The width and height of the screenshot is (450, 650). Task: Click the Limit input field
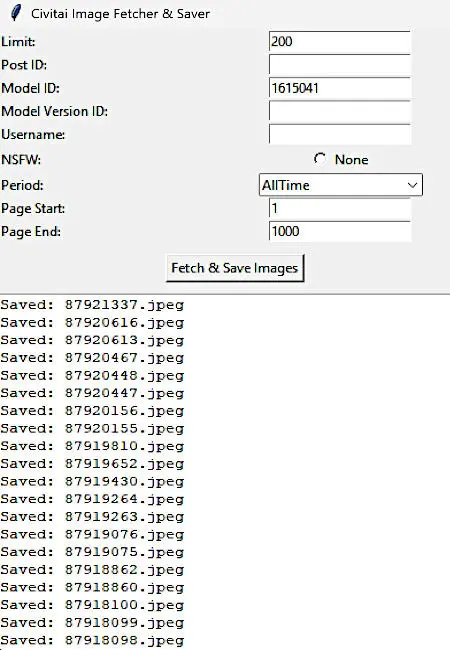click(340, 42)
